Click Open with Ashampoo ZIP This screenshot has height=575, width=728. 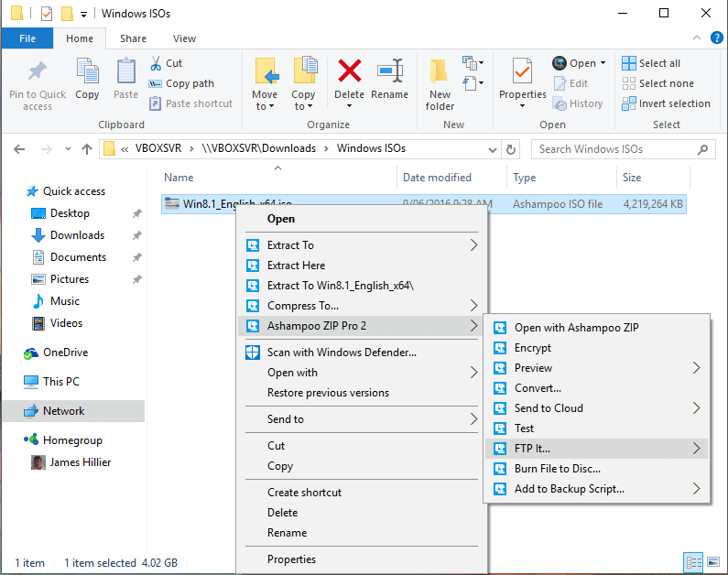tap(576, 328)
